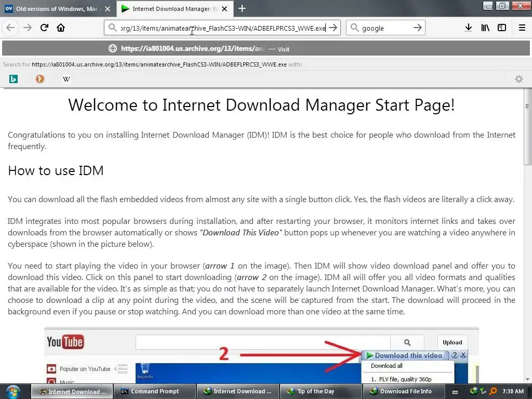
Task: Click the keyboard icon in system tray
Action: pyautogui.click(x=455, y=392)
